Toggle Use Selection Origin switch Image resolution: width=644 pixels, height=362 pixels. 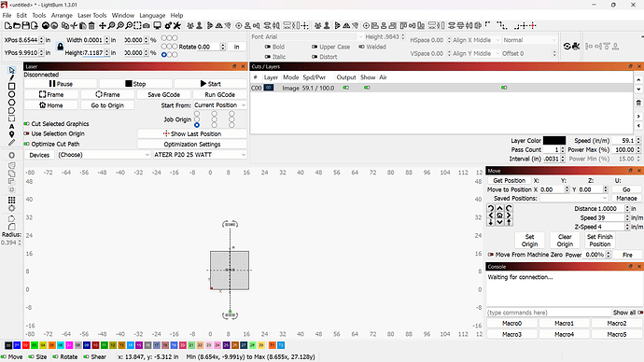point(27,133)
